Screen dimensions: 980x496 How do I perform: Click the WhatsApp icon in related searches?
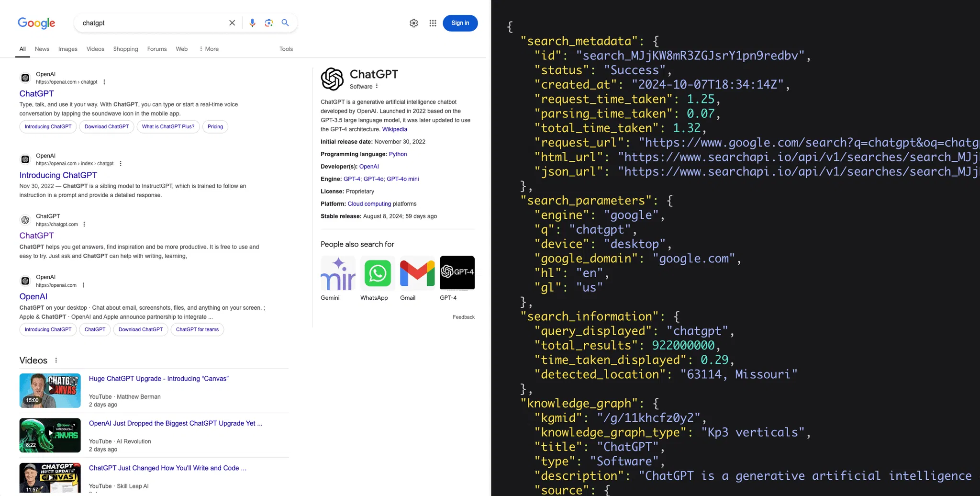tap(378, 273)
